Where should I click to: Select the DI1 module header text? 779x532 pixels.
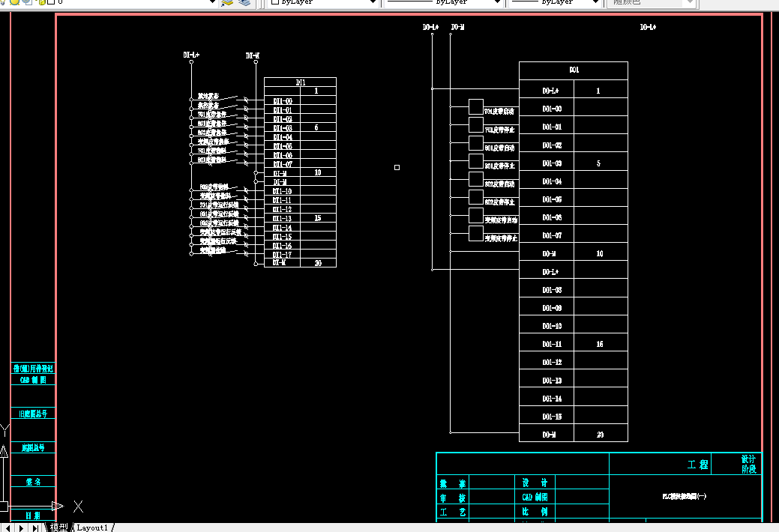[301, 82]
